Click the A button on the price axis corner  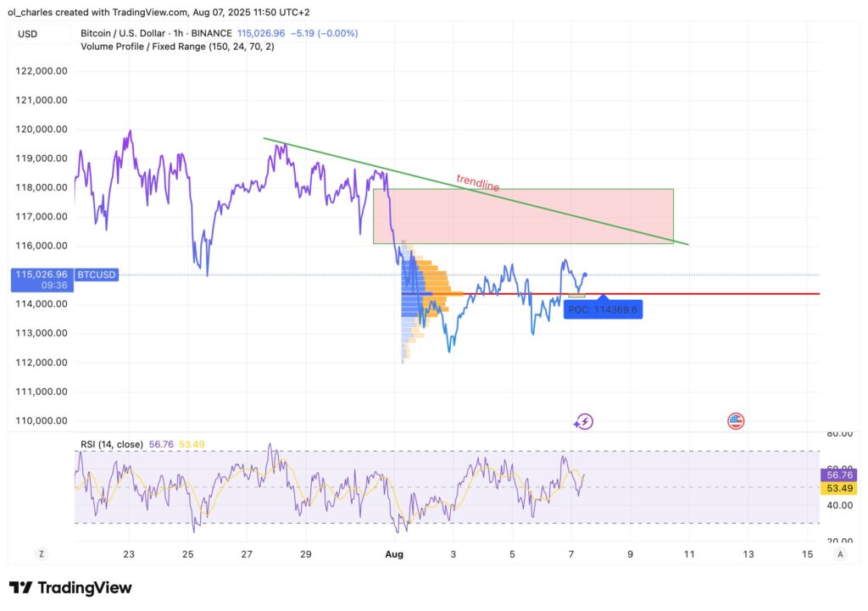click(x=840, y=553)
